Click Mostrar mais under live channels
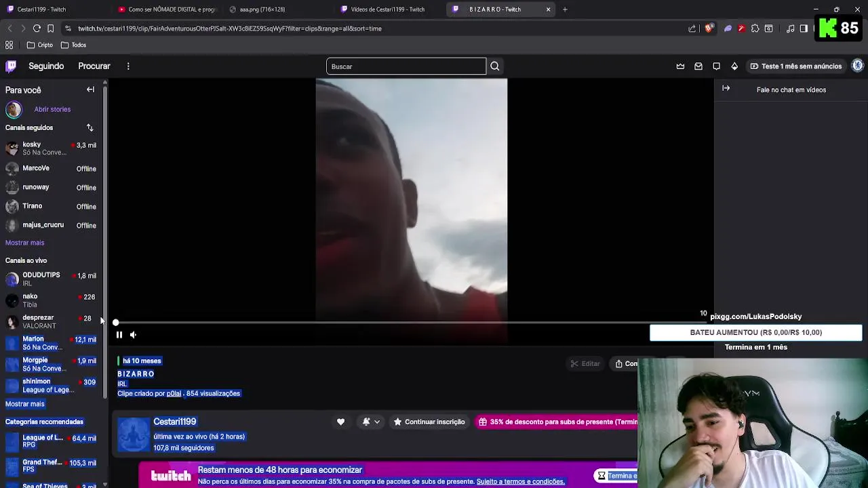Screen dimensions: 868x488 click(x=24, y=404)
